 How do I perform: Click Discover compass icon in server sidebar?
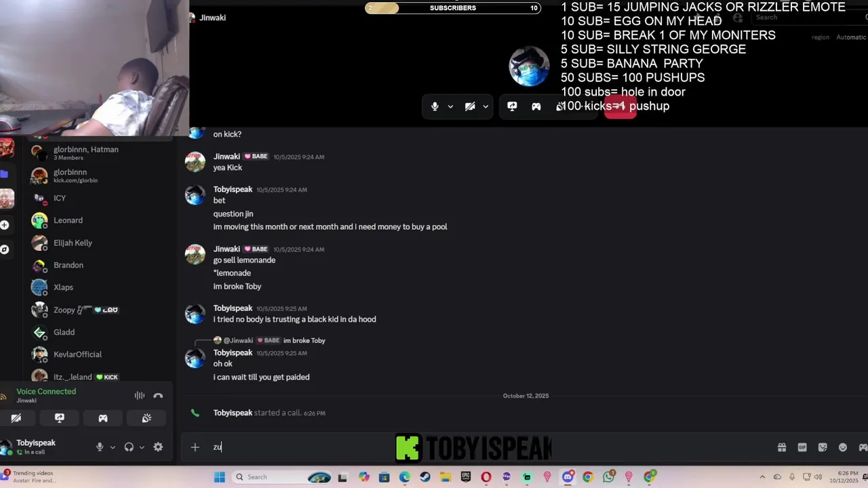click(5, 249)
